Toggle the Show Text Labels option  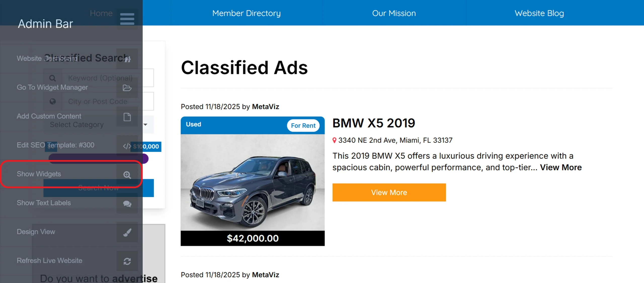(x=44, y=203)
